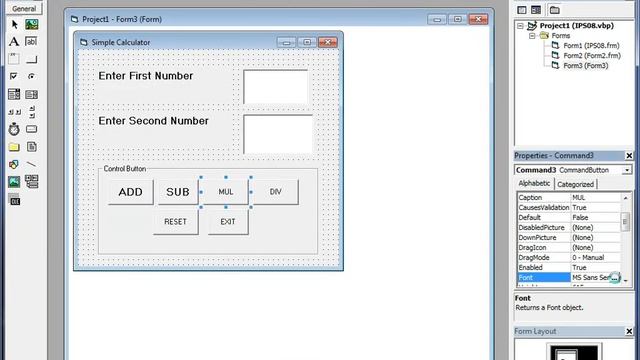The image size is (640, 360).
Task: Click properties list scroll-down arrow
Action: 626,281
